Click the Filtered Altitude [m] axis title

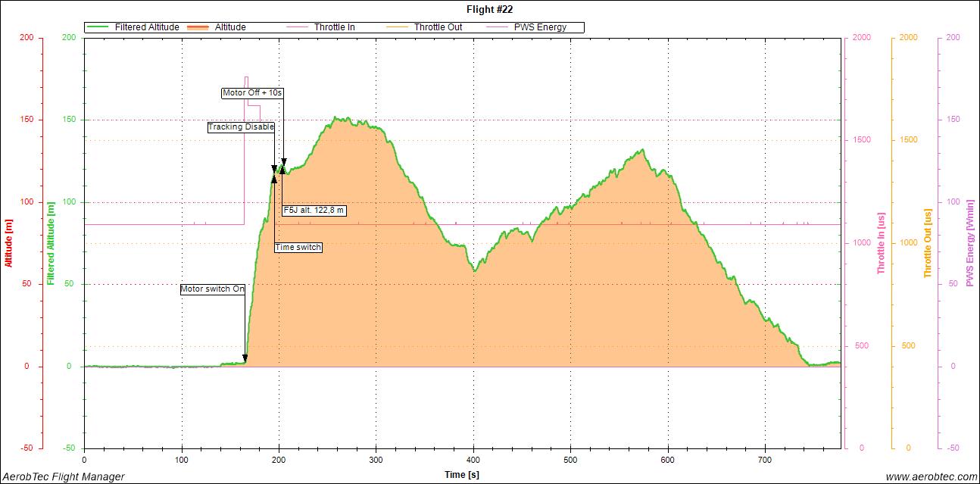[51, 242]
